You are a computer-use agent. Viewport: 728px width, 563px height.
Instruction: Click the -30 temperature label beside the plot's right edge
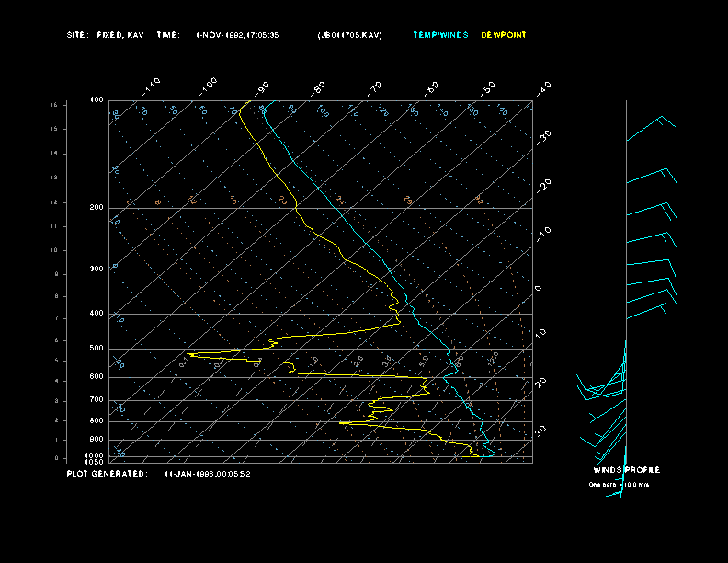(543, 137)
